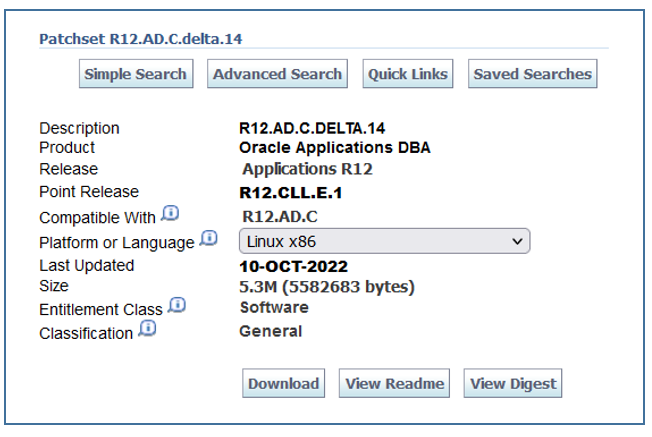652x437 pixels.
Task: Click info icon beside Classification label
Action: coord(145,329)
